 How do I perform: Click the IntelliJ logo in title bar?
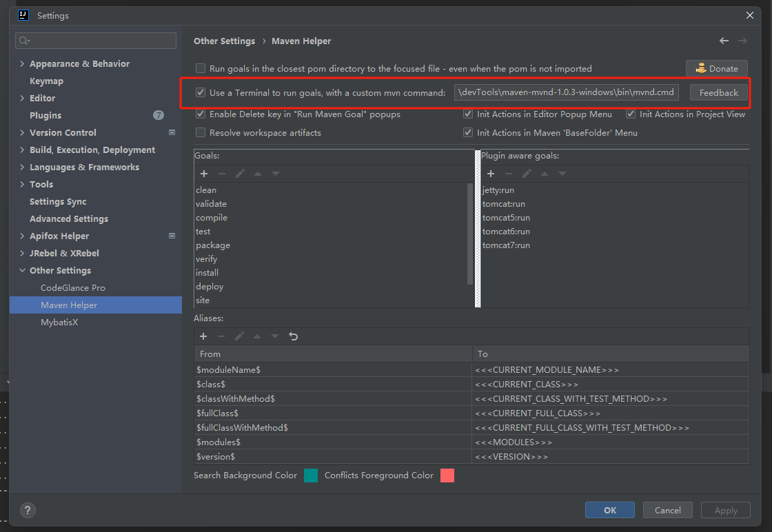pos(23,15)
